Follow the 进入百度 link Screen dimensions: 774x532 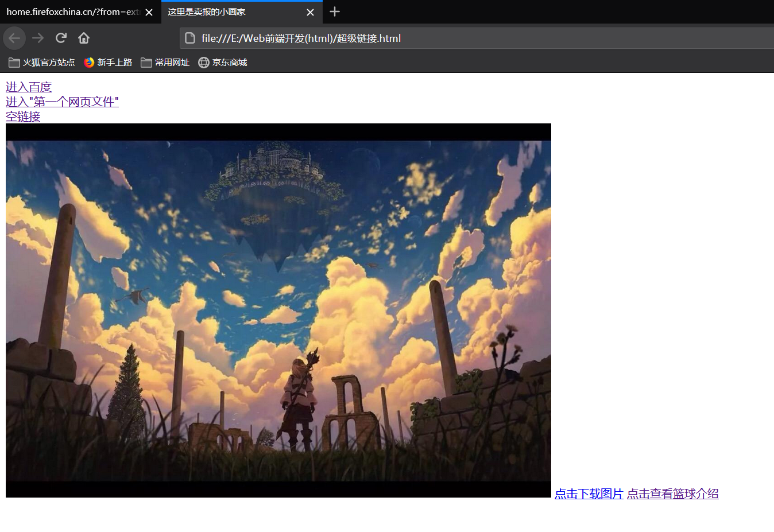pos(29,87)
